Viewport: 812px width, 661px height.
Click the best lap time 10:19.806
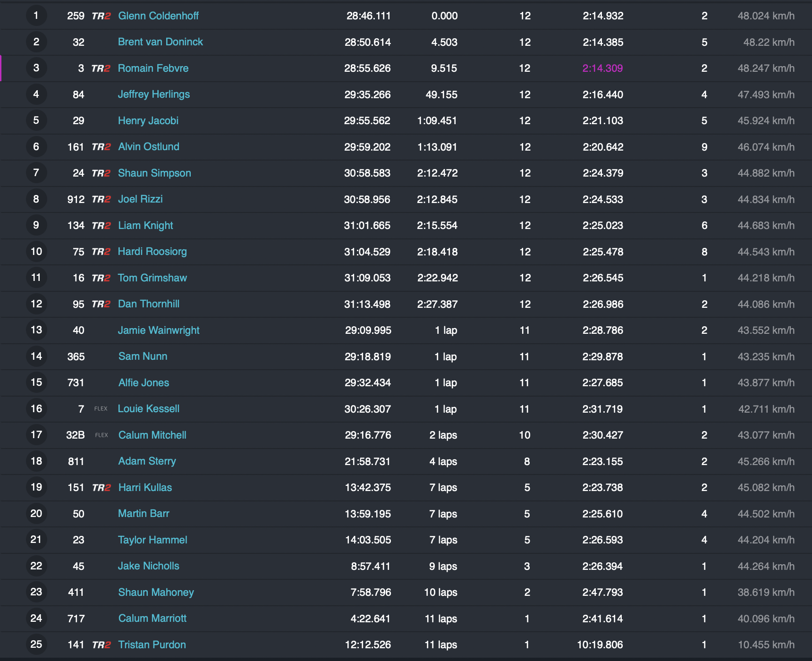600,645
